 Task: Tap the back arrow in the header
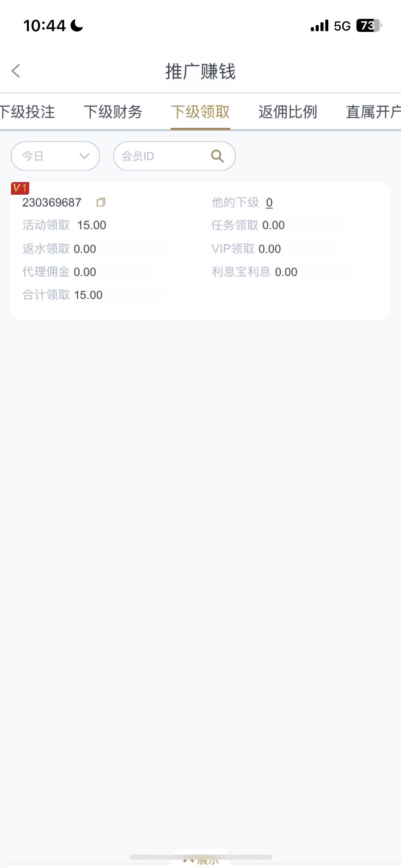point(16,71)
